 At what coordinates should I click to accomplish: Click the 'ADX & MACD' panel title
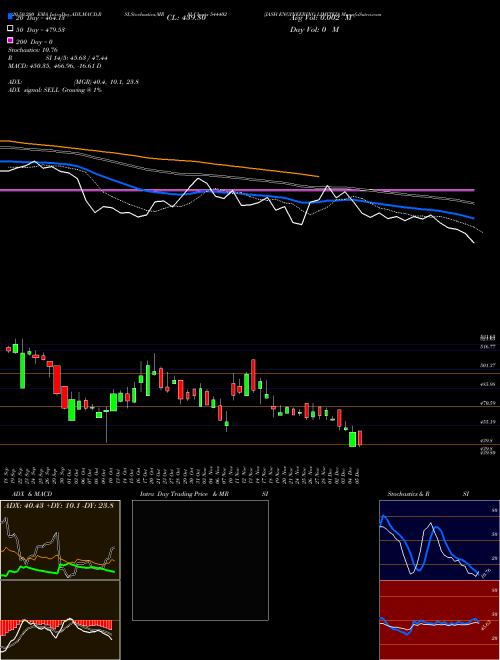pos(32,494)
